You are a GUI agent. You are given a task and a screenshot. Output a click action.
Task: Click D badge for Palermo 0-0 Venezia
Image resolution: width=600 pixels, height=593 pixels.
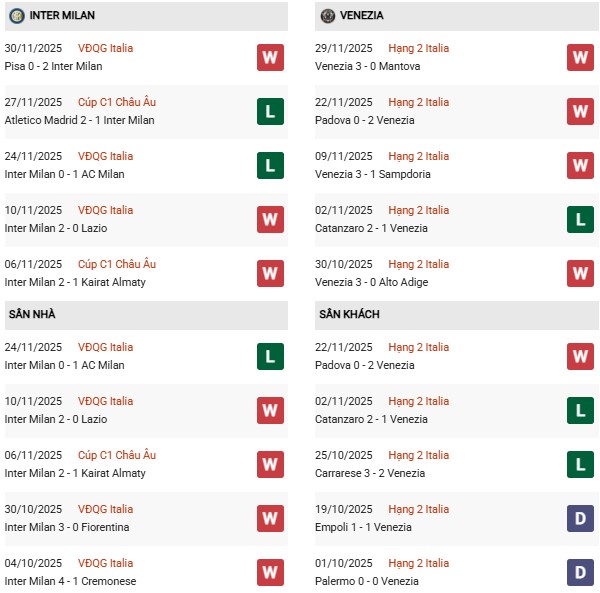click(x=580, y=572)
